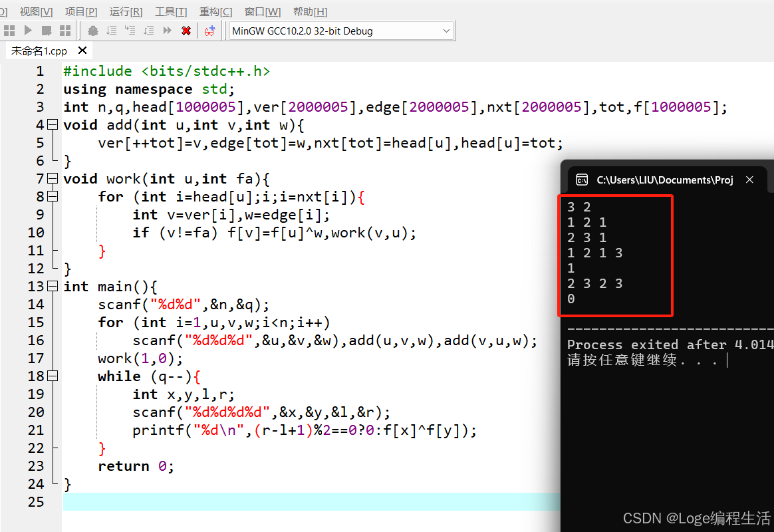This screenshot has width=774, height=532.
Task: Click line number 1 in gutter
Action: coord(40,71)
